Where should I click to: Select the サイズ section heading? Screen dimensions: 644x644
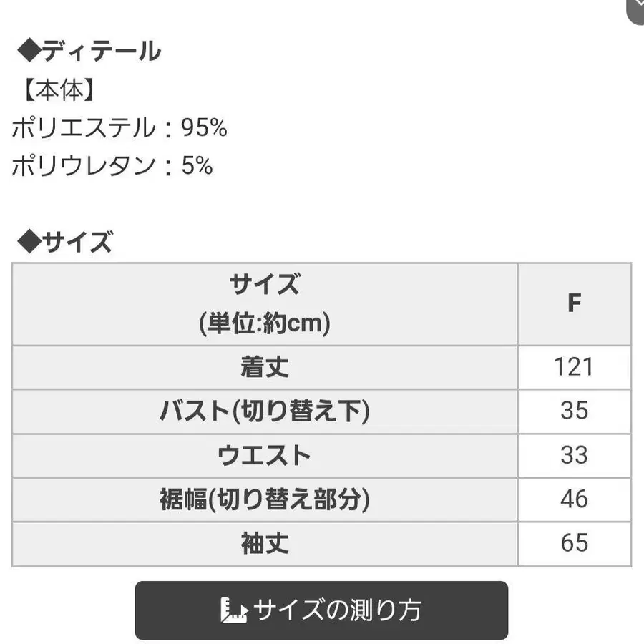click(64, 242)
